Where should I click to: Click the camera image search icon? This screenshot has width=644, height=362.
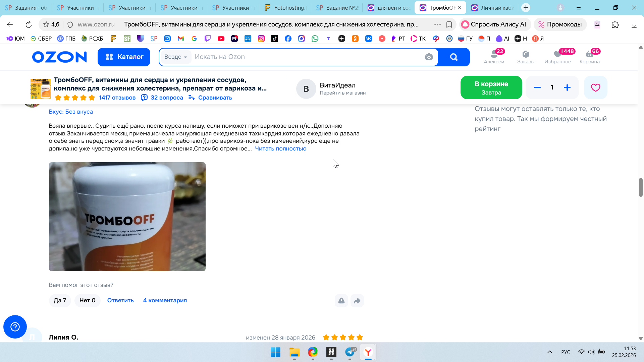click(x=429, y=57)
